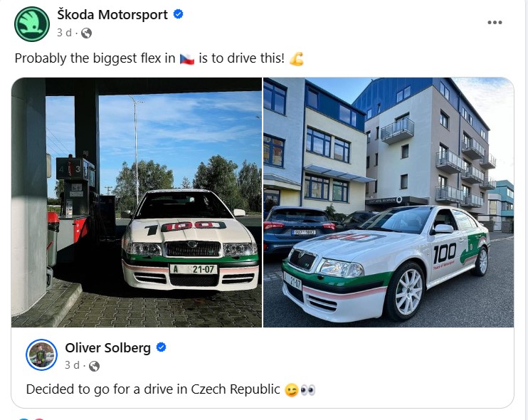Click the Oliver Solberg name link
528x420 pixels.
coord(107,348)
